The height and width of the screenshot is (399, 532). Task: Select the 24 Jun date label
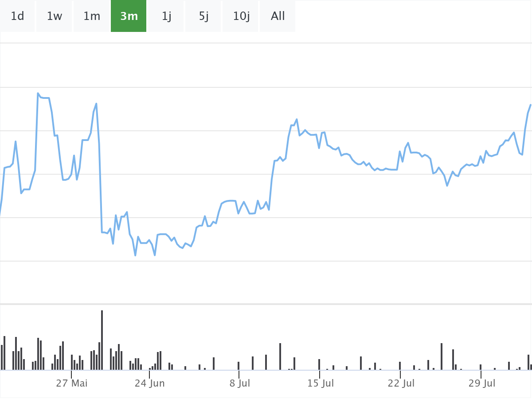pos(149,383)
